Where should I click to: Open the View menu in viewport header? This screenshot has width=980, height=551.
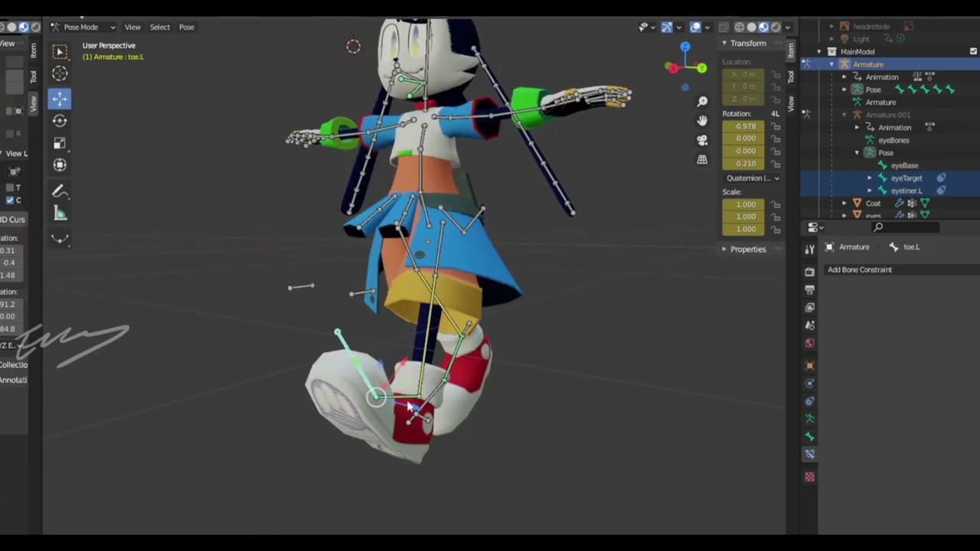click(x=132, y=27)
